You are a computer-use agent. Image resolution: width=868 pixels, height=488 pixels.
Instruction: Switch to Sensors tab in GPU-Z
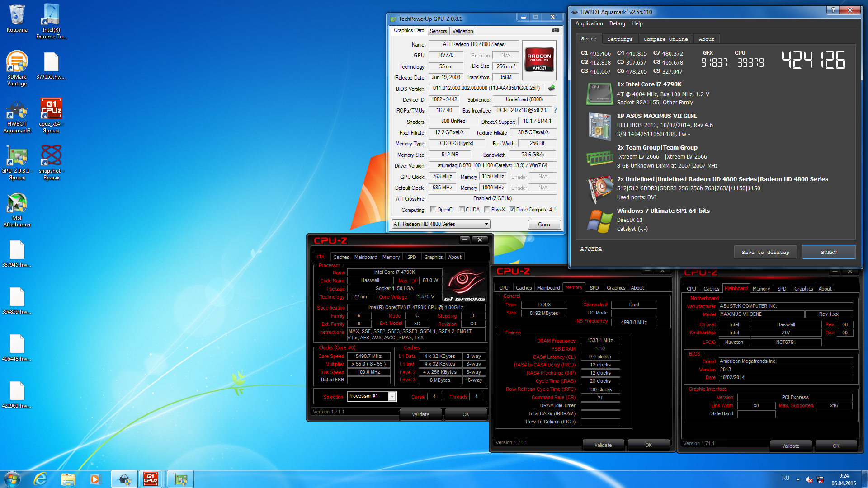click(438, 31)
